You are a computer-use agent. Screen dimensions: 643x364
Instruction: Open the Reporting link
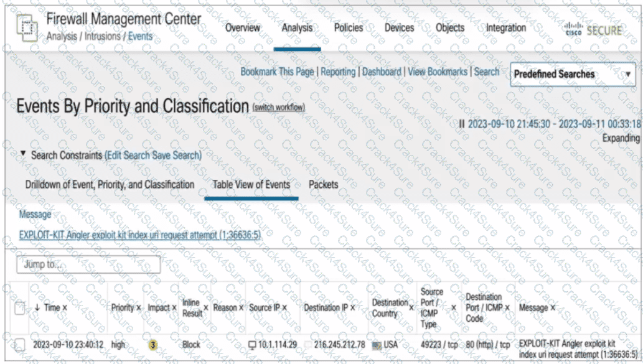[339, 72]
